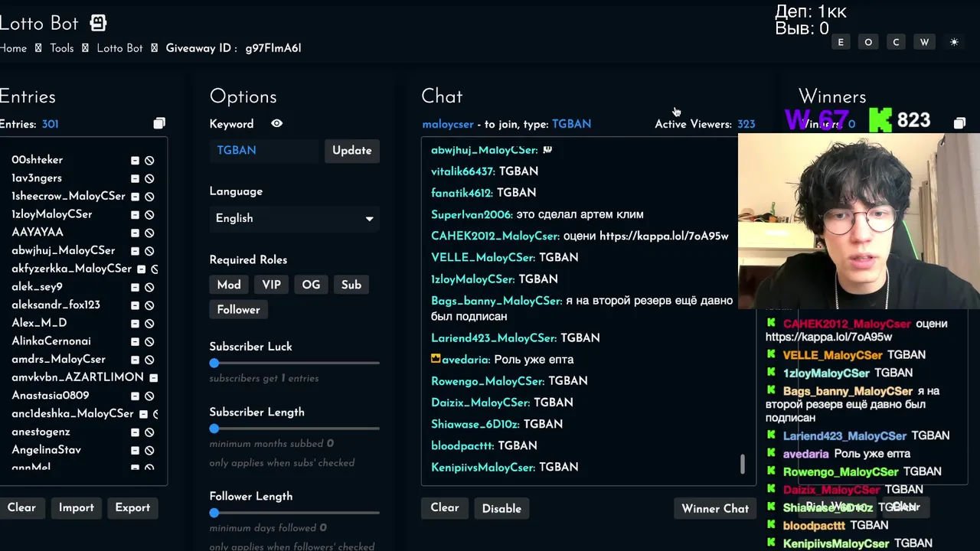
Task: Remove entry 1av3ngers with minus icon
Action: tap(135, 179)
